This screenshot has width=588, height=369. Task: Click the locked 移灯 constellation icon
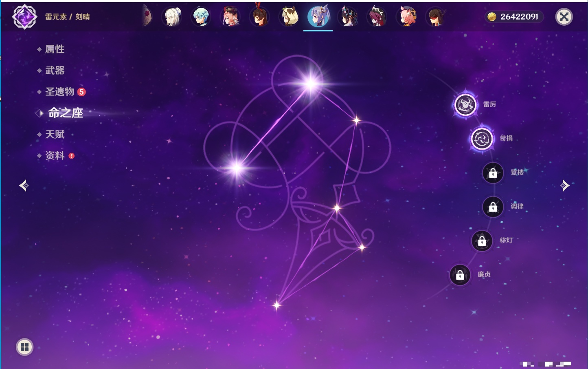pyautogui.click(x=482, y=241)
